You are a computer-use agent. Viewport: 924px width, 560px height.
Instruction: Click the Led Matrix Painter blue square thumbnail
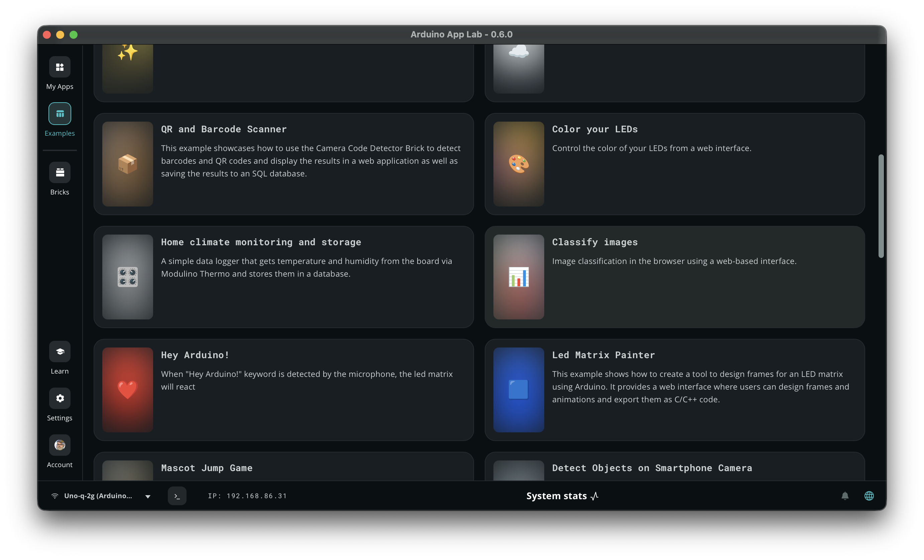point(518,390)
